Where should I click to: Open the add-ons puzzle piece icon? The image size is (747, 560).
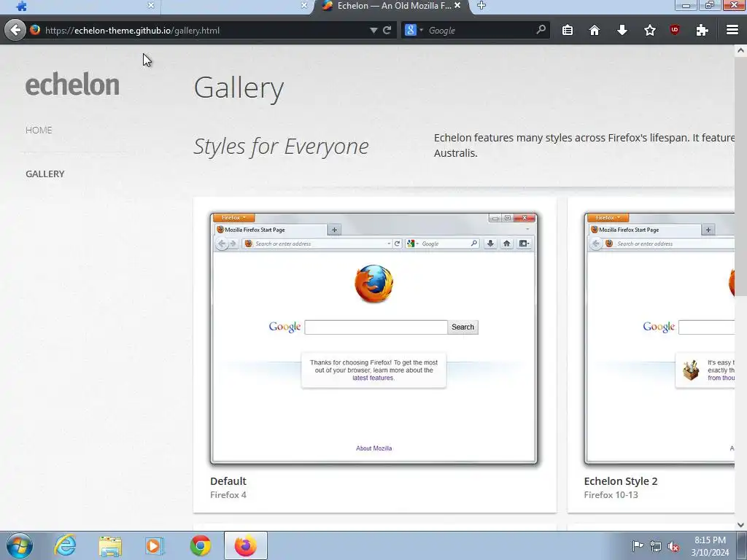(702, 30)
